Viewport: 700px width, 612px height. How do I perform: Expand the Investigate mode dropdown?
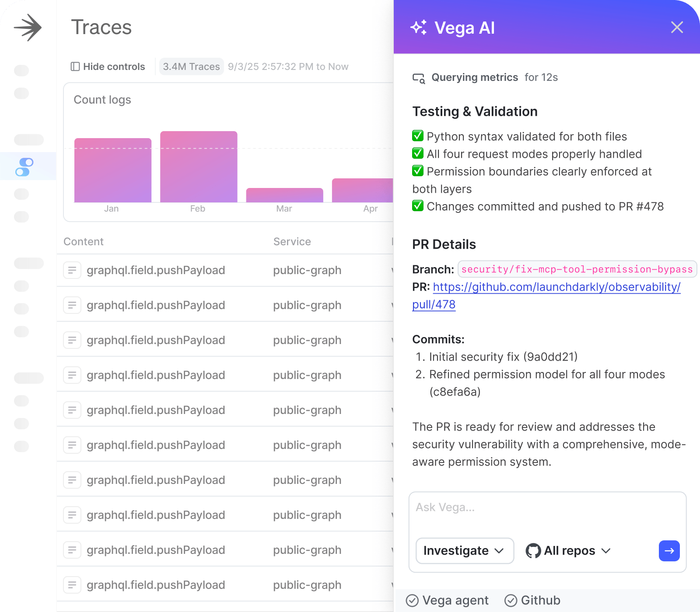pos(464,551)
